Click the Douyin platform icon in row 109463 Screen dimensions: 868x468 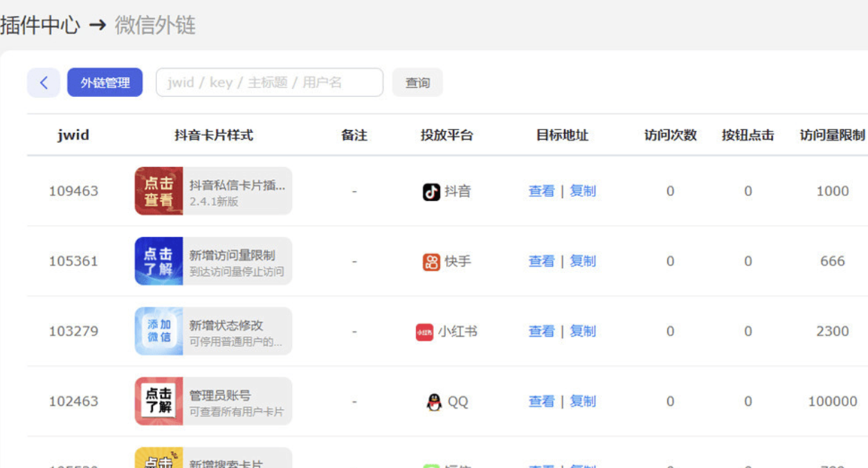(430, 192)
